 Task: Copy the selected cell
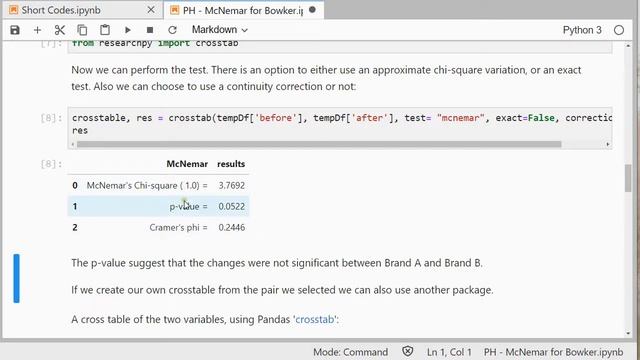82,30
